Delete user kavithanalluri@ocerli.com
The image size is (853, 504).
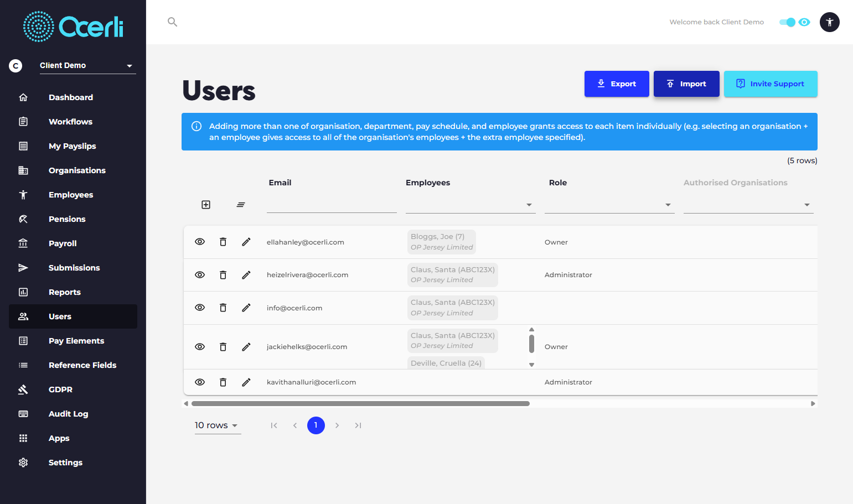pos(223,382)
